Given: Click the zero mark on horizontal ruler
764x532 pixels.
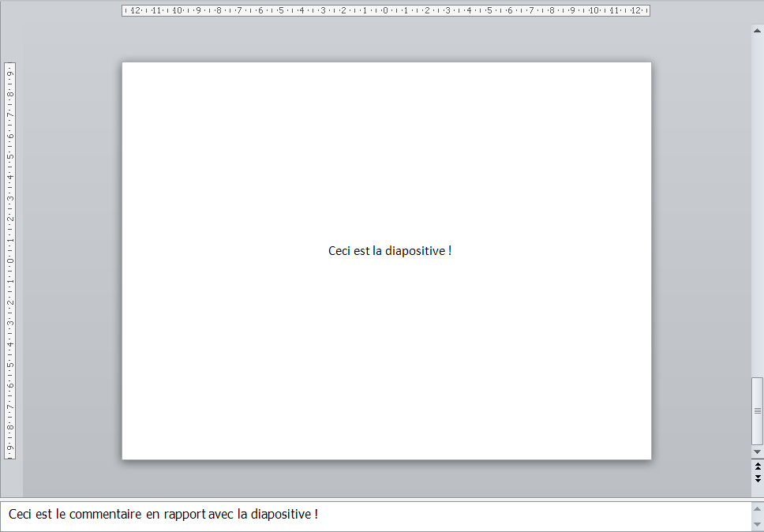Looking at the screenshot, I should (385, 11).
